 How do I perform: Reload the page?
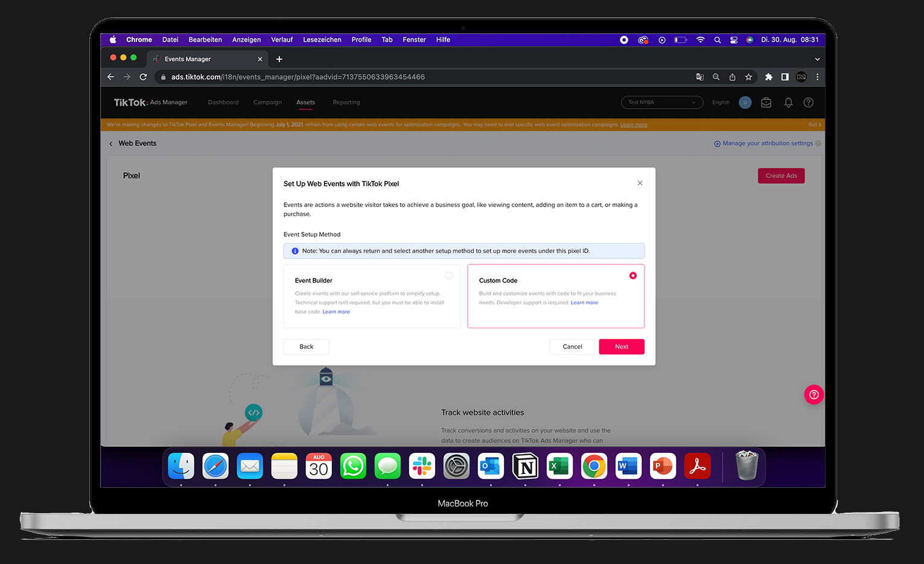143,77
